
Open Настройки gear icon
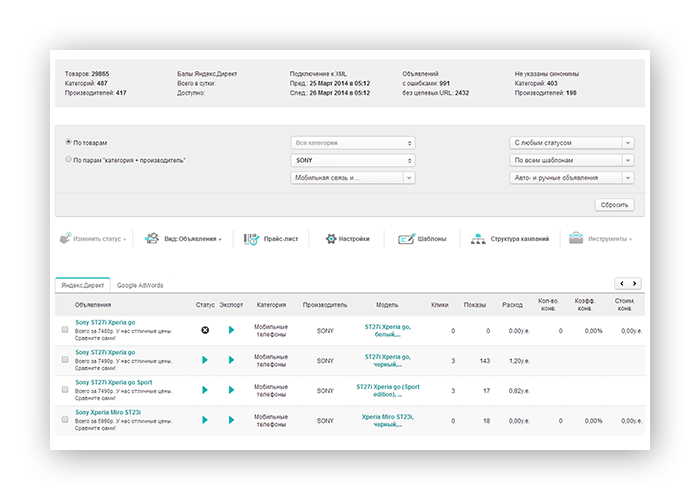pos(331,239)
